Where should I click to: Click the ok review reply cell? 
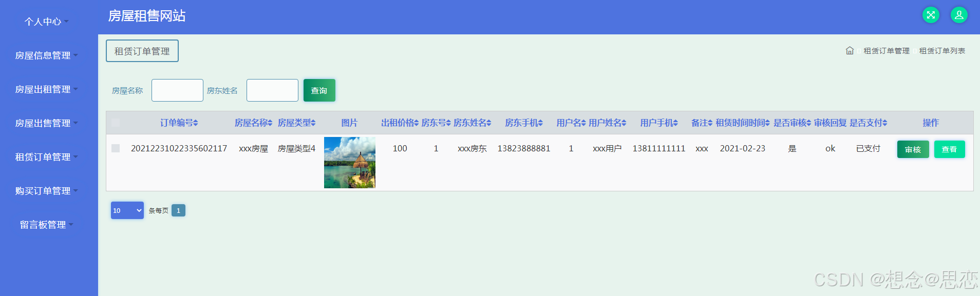click(x=830, y=148)
